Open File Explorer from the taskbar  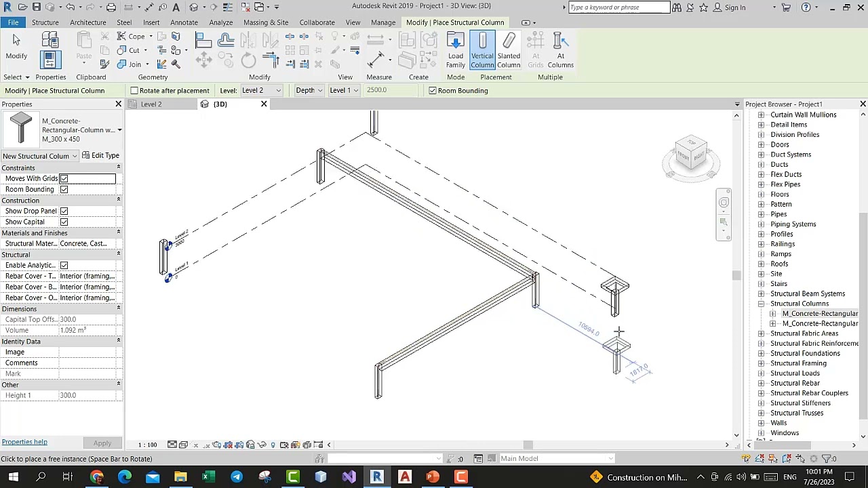tap(180, 477)
